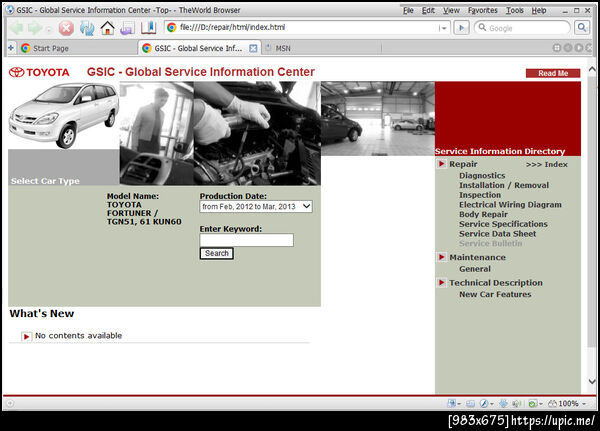600x431 pixels.
Task: Click the purple undo-closed-page icon
Action: coord(127,29)
